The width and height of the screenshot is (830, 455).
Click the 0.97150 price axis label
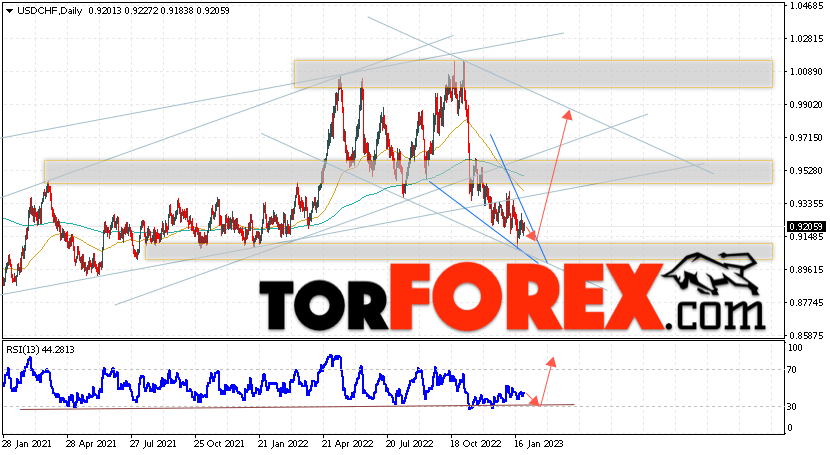tap(807, 138)
